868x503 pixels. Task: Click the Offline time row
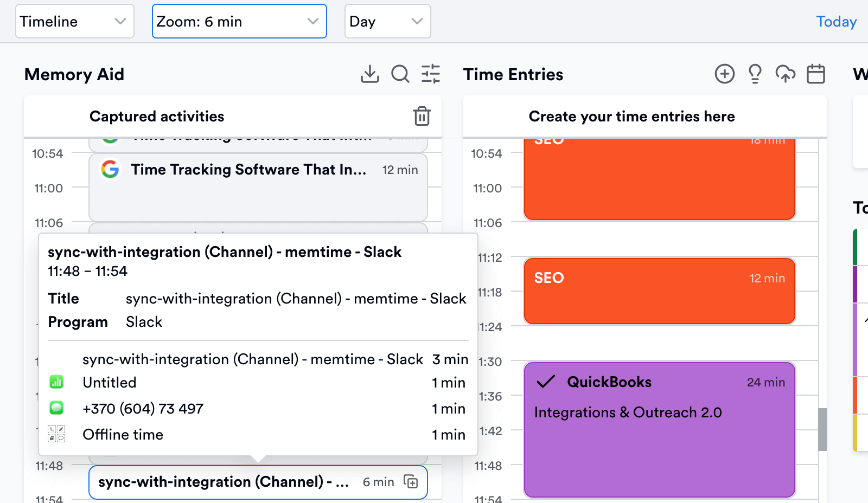pyautogui.click(x=258, y=435)
